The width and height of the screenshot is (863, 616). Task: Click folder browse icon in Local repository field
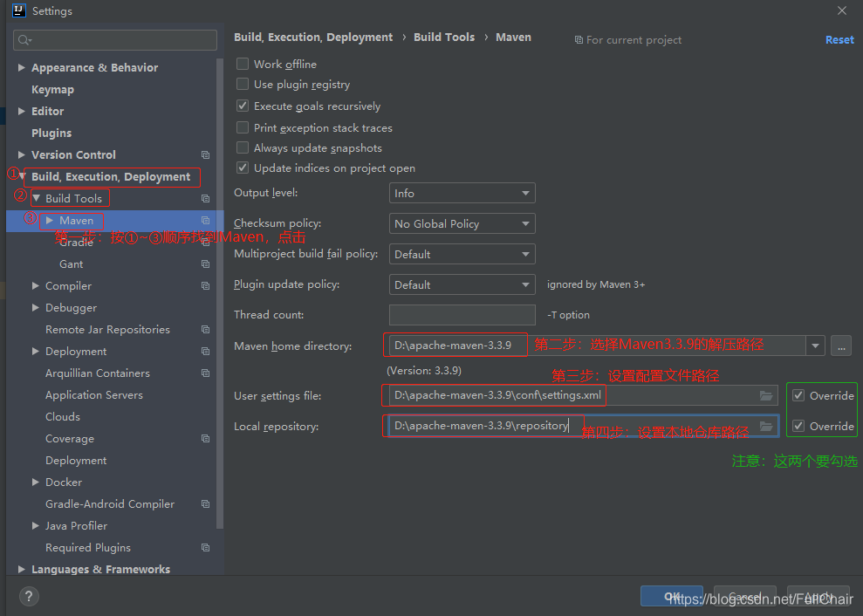[x=765, y=426]
